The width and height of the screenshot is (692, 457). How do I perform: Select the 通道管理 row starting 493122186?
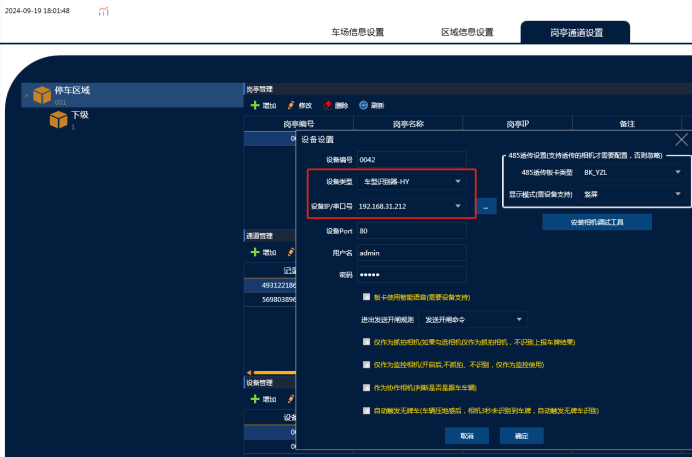click(x=270, y=285)
